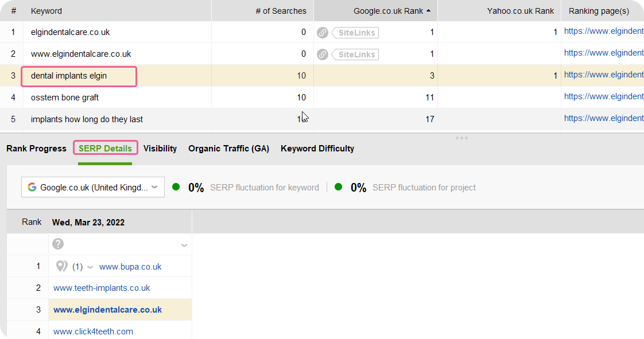
Task: Click 'SERP fluctuation for keyword' label
Action: [265, 188]
